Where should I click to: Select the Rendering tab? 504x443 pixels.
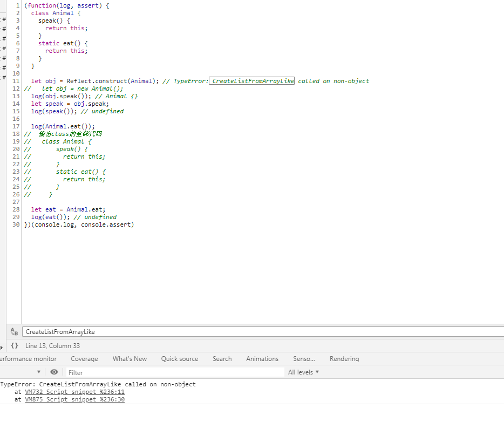pyautogui.click(x=344, y=359)
